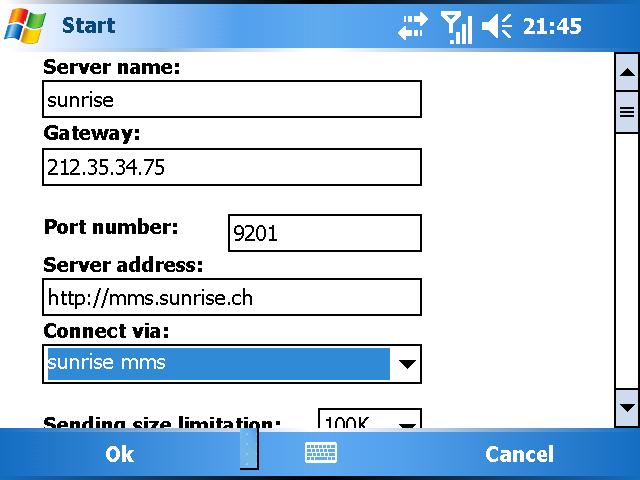This screenshot has width=640, height=480.
Task: Focus the Server name field containing sunrise
Action: point(232,99)
